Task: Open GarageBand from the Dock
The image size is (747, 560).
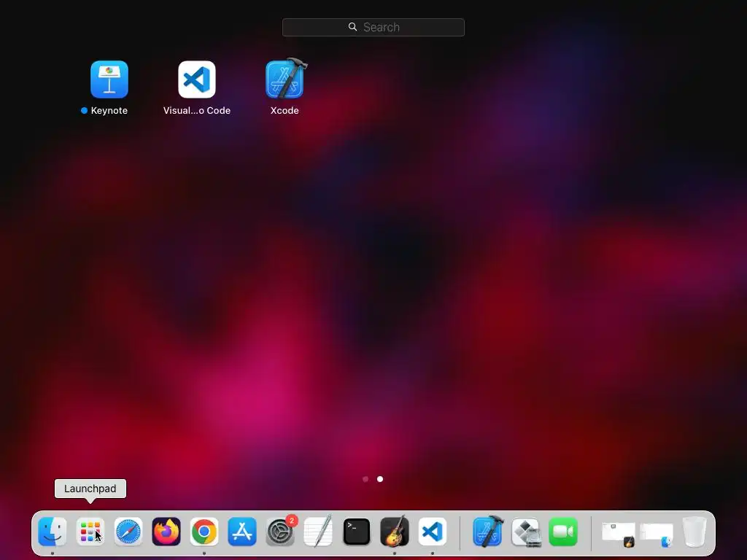Action: click(x=395, y=532)
